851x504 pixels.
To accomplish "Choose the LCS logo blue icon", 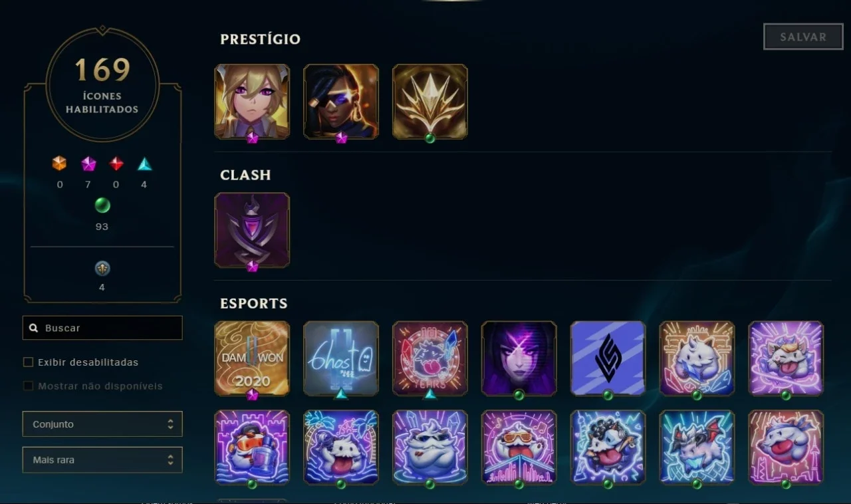I will (x=608, y=359).
